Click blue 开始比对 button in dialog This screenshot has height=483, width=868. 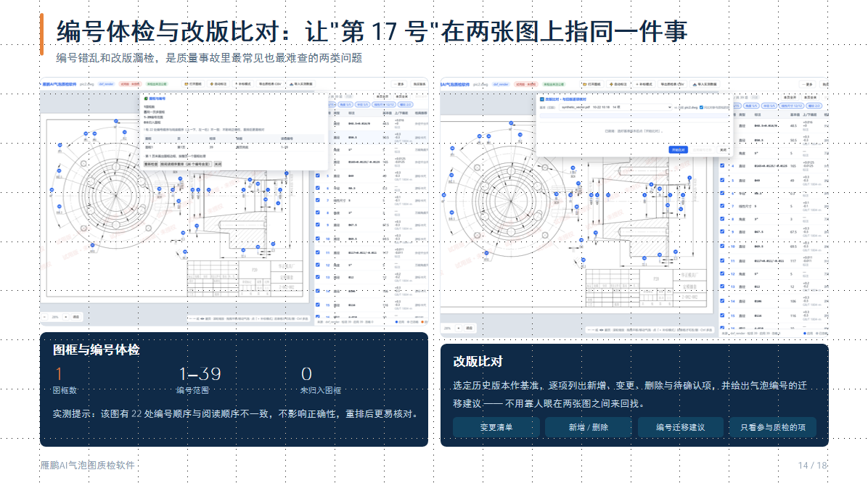point(678,150)
